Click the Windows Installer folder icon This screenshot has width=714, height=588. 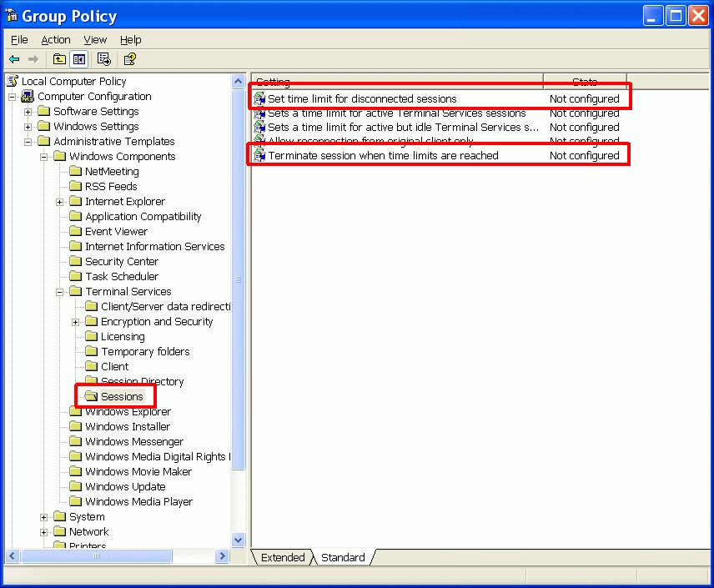[x=76, y=426]
